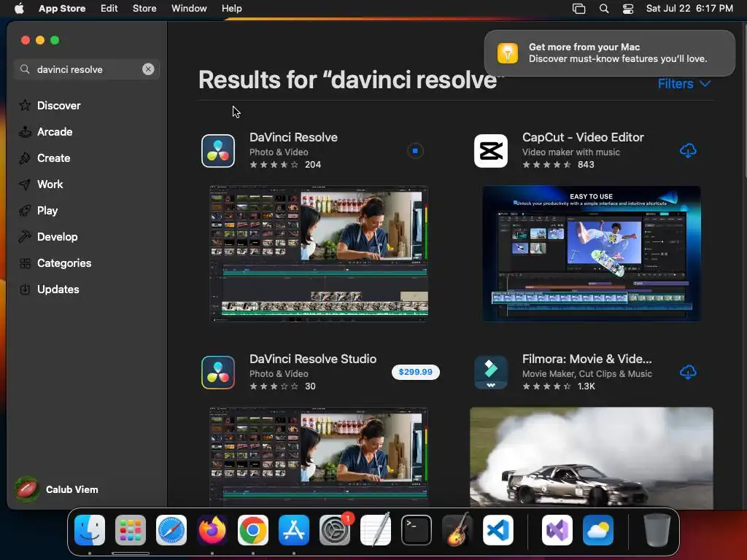747x560 pixels.
Task: Open Terminal from the Dock
Action: coord(417,530)
